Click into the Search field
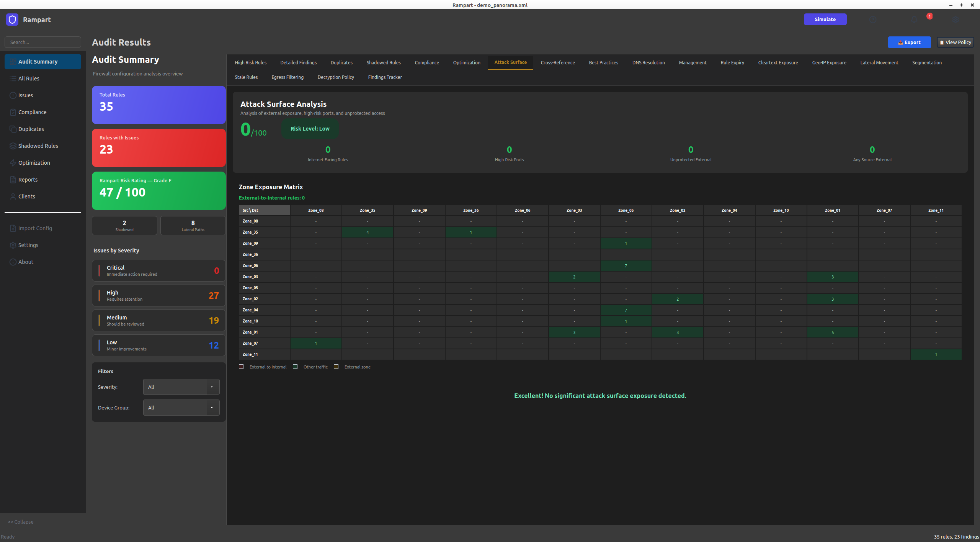The height and width of the screenshot is (542, 980). tap(43, 42)
